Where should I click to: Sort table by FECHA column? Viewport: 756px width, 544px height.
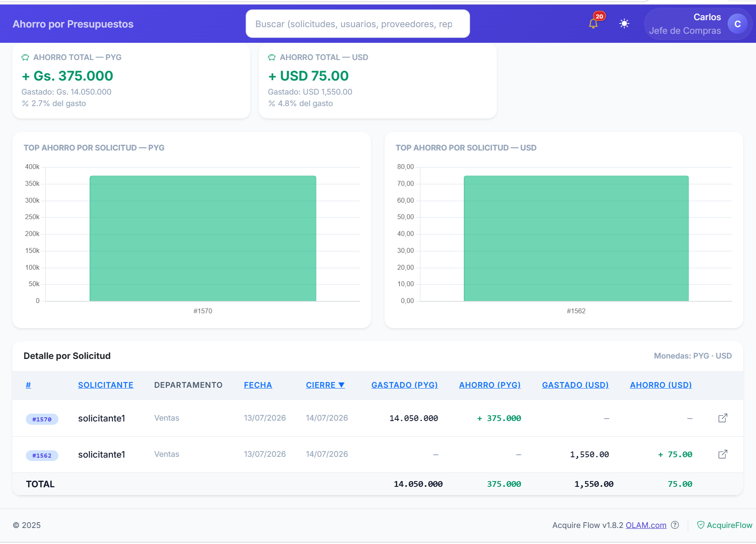tap(258, 385)
